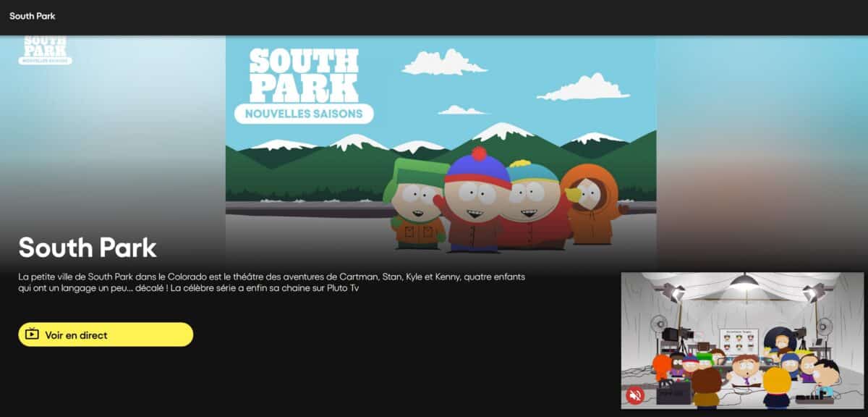Click the large South Park heading
This screenshot has height=417, width=868.
[88, 248]
